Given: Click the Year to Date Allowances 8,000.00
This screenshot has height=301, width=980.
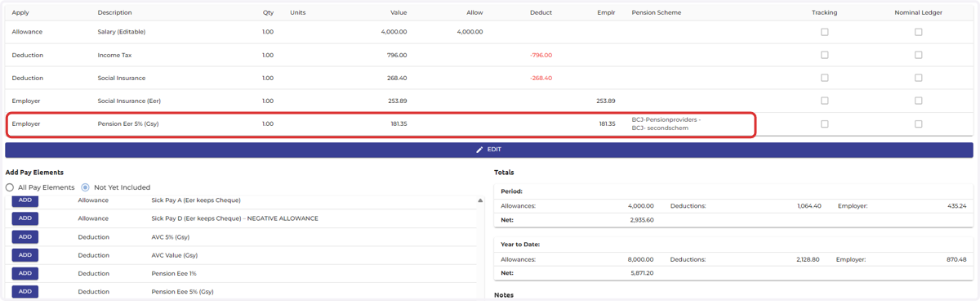Looking at the screenshot, I should (640, 259).
